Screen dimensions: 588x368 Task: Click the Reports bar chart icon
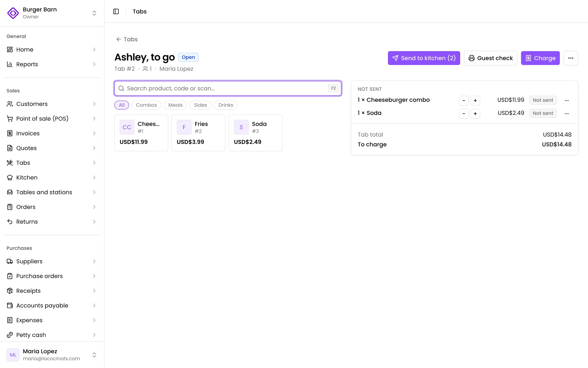10,64
